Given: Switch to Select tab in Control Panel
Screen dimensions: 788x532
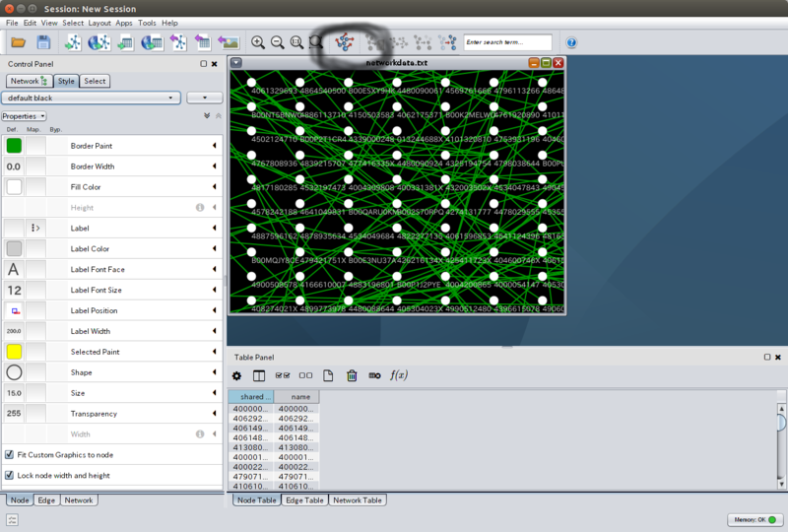Looking at the screenshot, I should 95,81.
